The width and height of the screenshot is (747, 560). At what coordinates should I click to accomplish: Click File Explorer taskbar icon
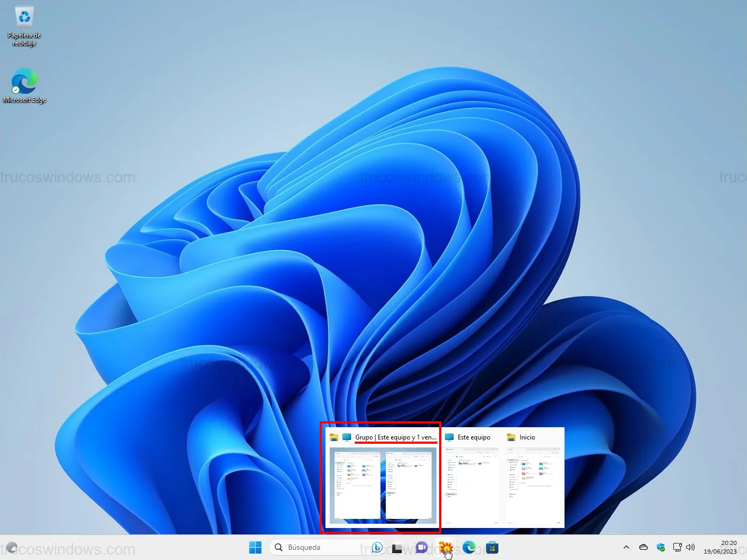click(x=446, y=547)
